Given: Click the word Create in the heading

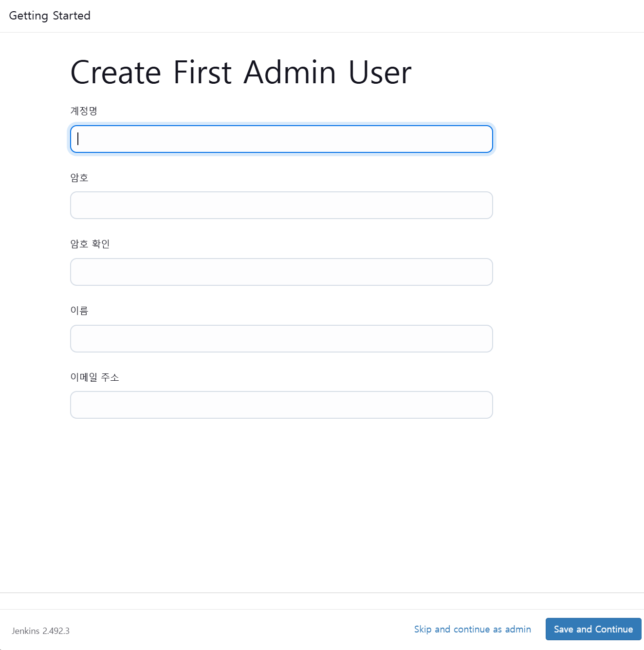Looking at the screenshot, I should coord(116,73).
